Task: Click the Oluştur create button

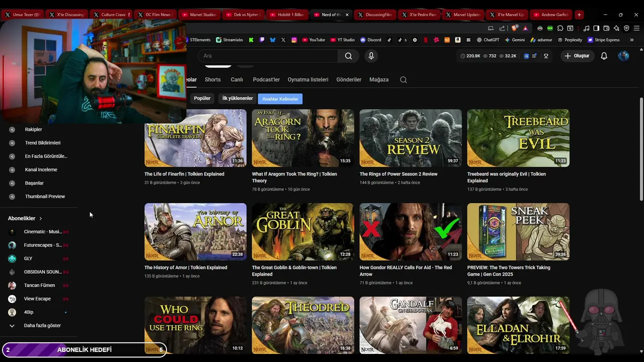Action: click(x=577, y=56)
